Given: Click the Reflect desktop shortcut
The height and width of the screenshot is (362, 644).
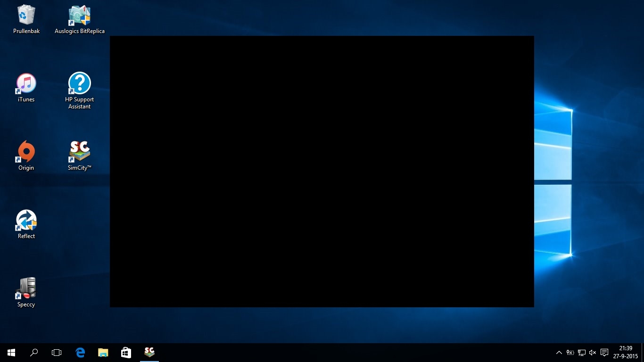Looking at the screenshot, I should [x=26, y=221].
